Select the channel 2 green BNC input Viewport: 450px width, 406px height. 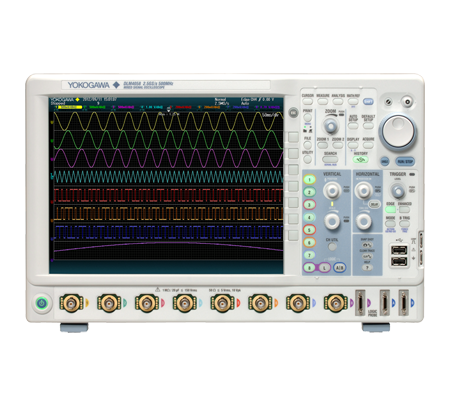tap(109, 303)
